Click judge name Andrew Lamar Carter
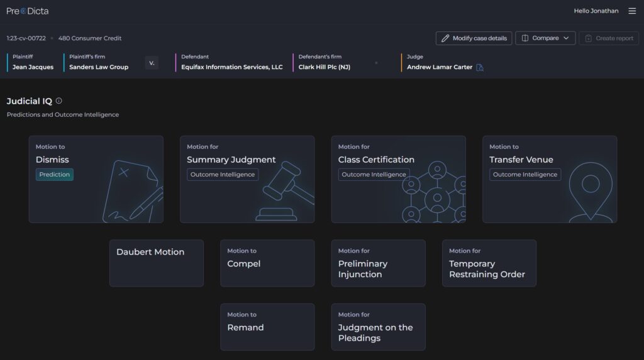Screen dimensions: 644x360 click(x=440, y=67)
